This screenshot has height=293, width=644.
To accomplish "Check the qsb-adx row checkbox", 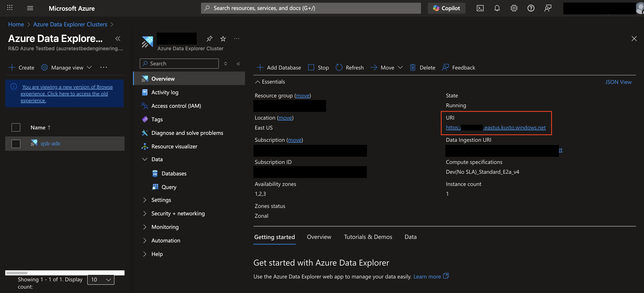I will pyautogui.click(x=16, y=143).
